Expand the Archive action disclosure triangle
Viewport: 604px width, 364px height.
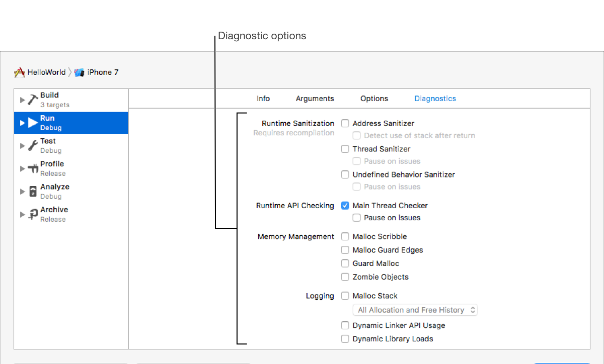pos(22,214)
